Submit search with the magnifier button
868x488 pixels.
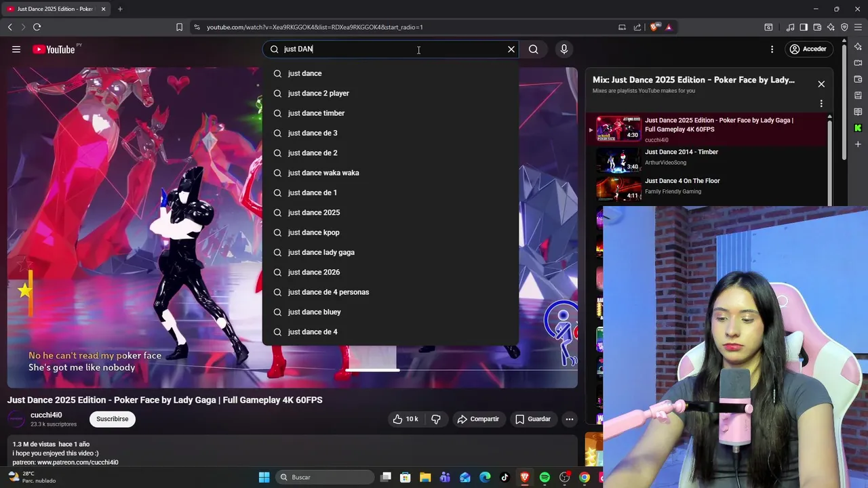534,49
